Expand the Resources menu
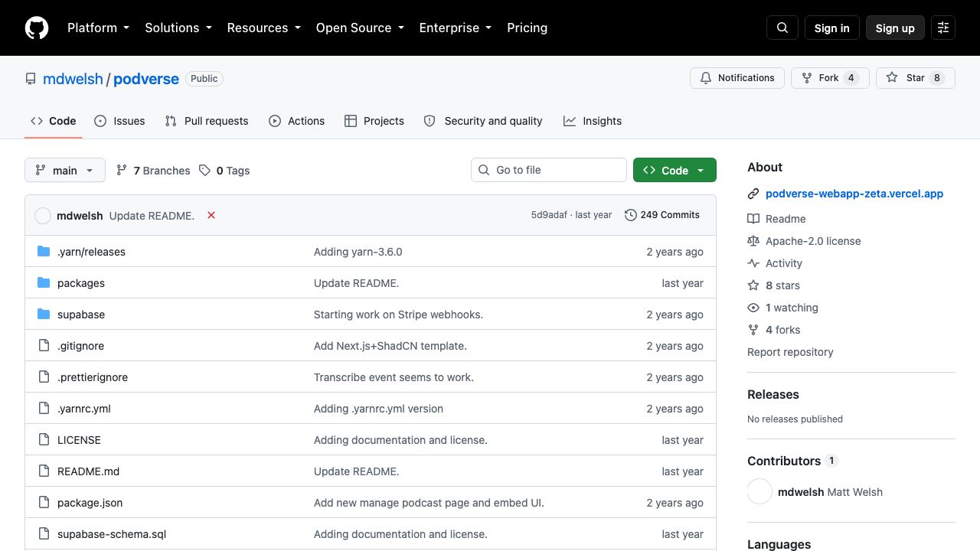 point(264,28)
